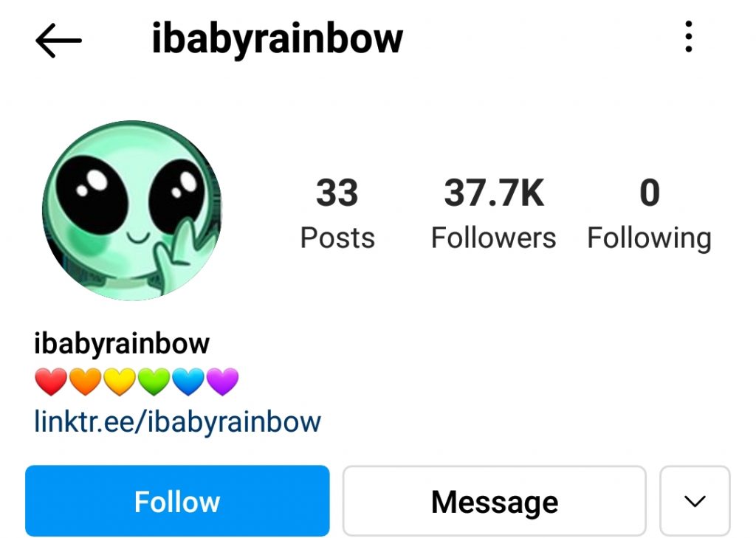The image size is (756, 538).
Task: View the alien profile picture
Action: [131, 210]
